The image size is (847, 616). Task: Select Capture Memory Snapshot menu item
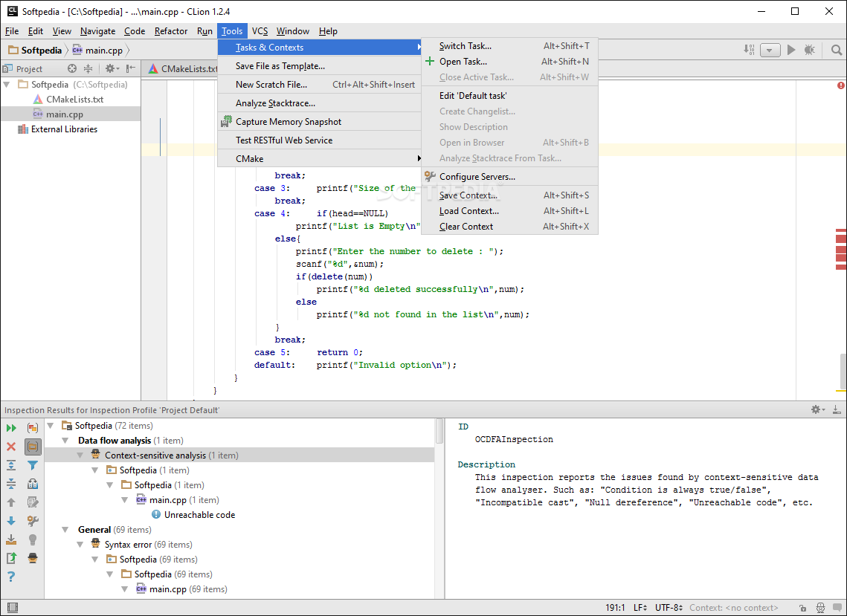[x=319, y=121]
